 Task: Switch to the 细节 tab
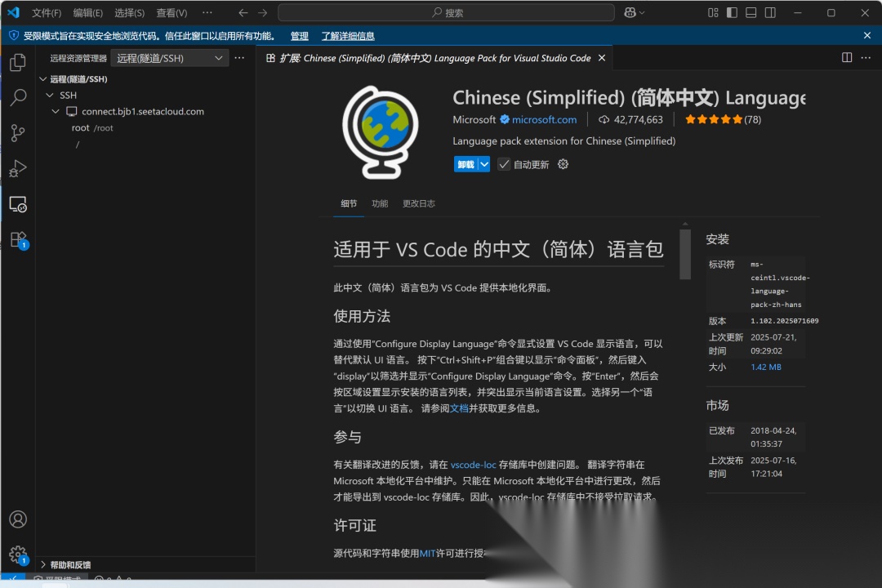click(349, 203)
